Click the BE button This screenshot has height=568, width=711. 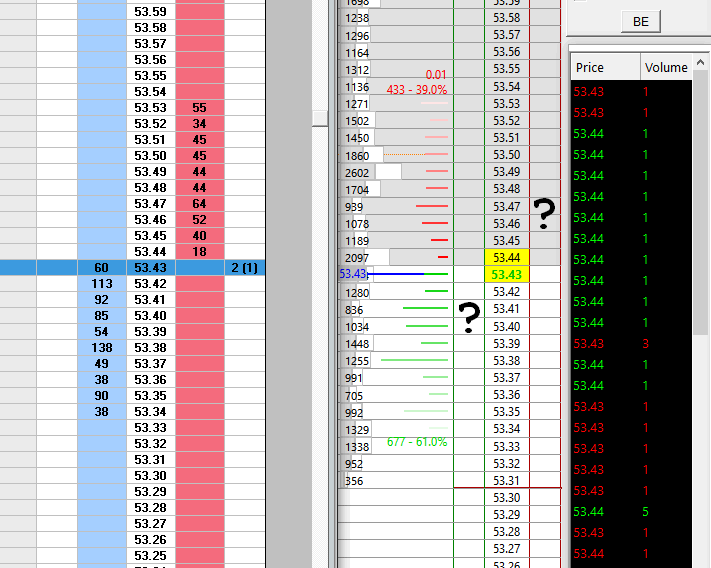click(x=640, y=22)
